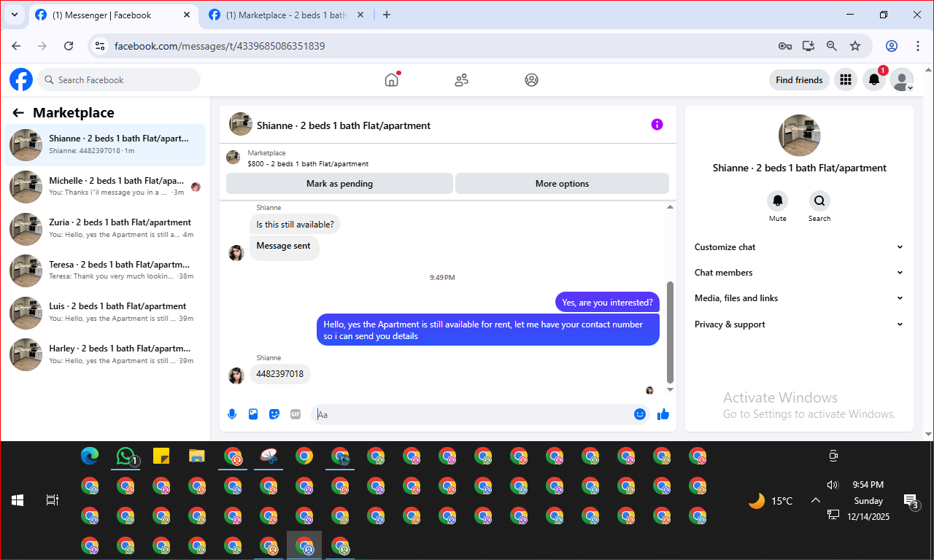Click the Mark as pending button
The height and width of the screenshot is (560, 934).
339,184
